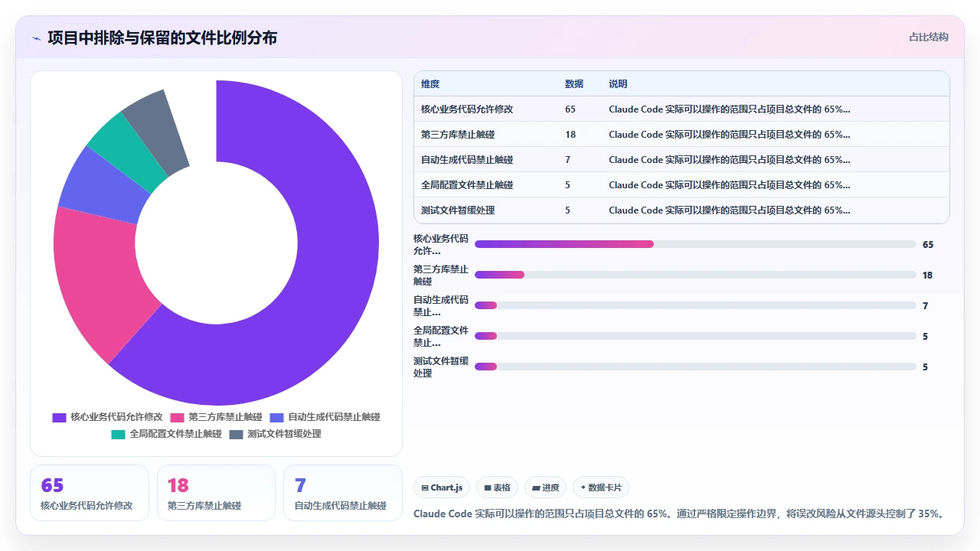The height and width of the screenshot is (551, 980).
Task: Click the value 7 in table
Action: pos(567,160)
